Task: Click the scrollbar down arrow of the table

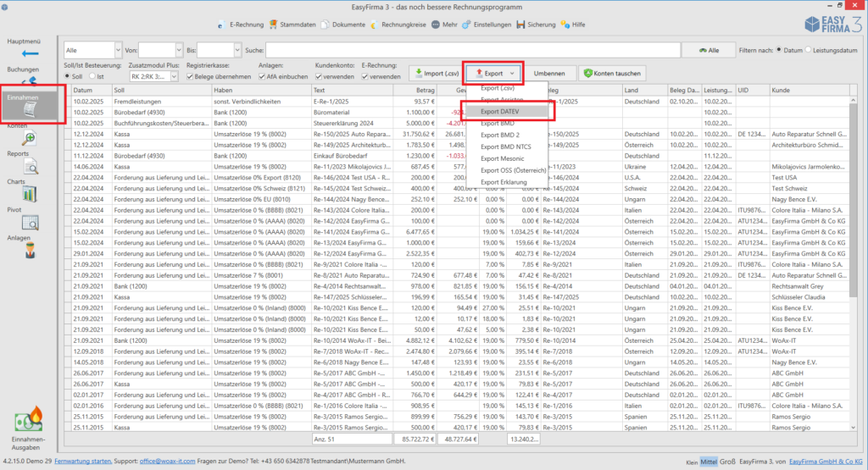Action: click(x=853, y=427)
